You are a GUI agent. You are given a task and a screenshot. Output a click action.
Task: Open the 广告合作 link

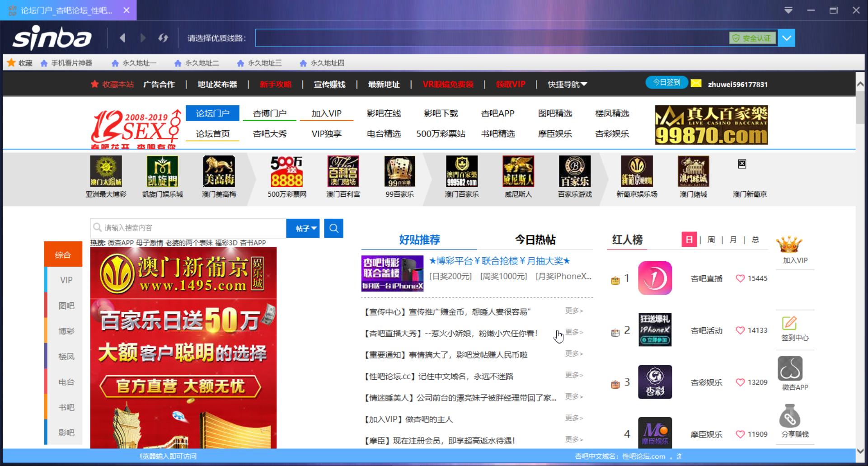159,84
